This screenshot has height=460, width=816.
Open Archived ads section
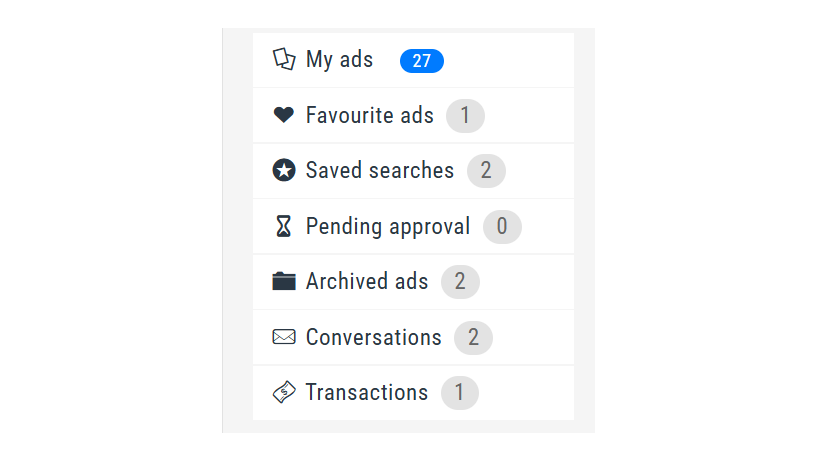413,282
